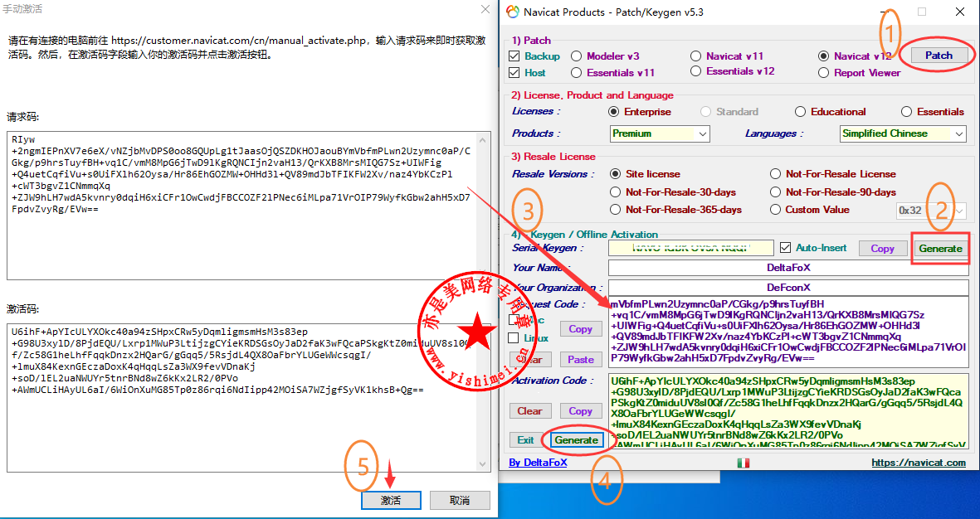Image resolution: width=980 pixels, height=519 pixels.
Task: Click Generate next to the Exit button
Action: click(x=576, y=440)
